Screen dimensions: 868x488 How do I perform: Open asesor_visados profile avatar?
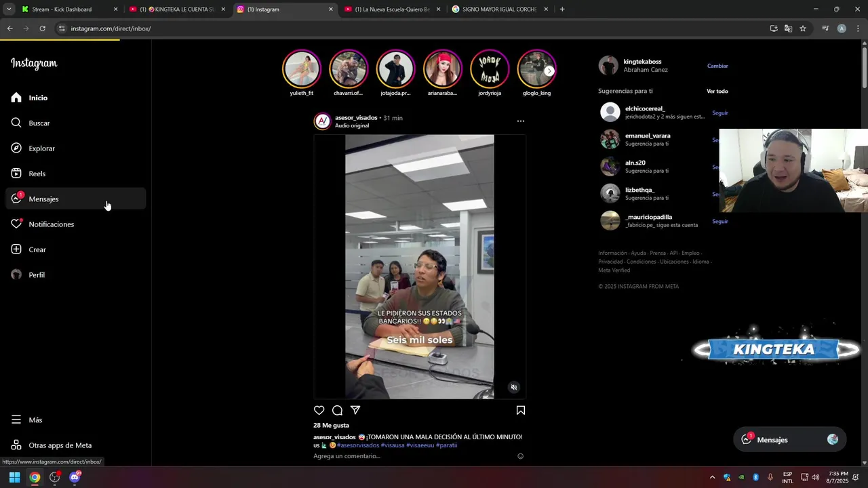pyautogui.click(x=323, y=121)
